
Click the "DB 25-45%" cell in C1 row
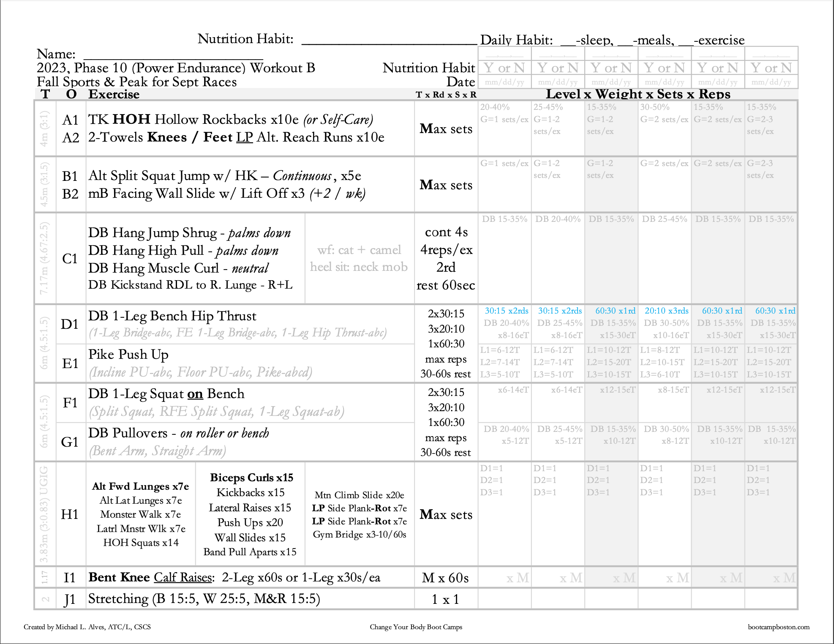pos(665,219)
